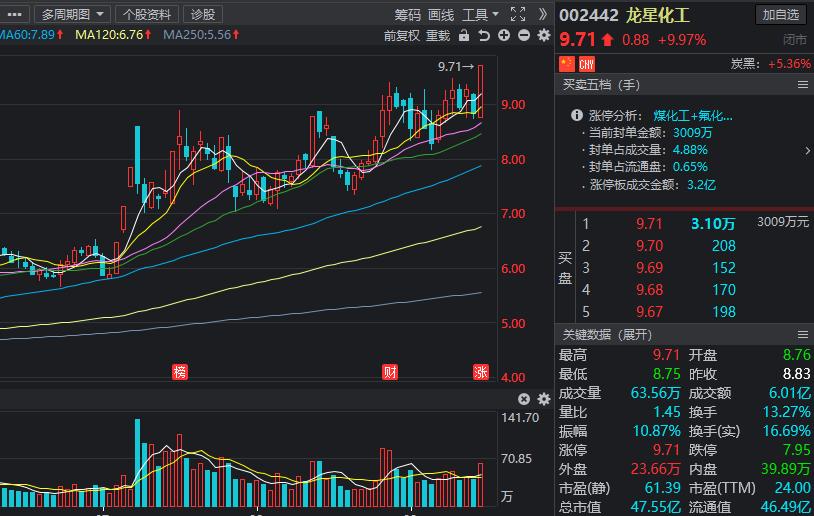
Task: Select 画线 drawing tools
Action: tap(441, 15)
